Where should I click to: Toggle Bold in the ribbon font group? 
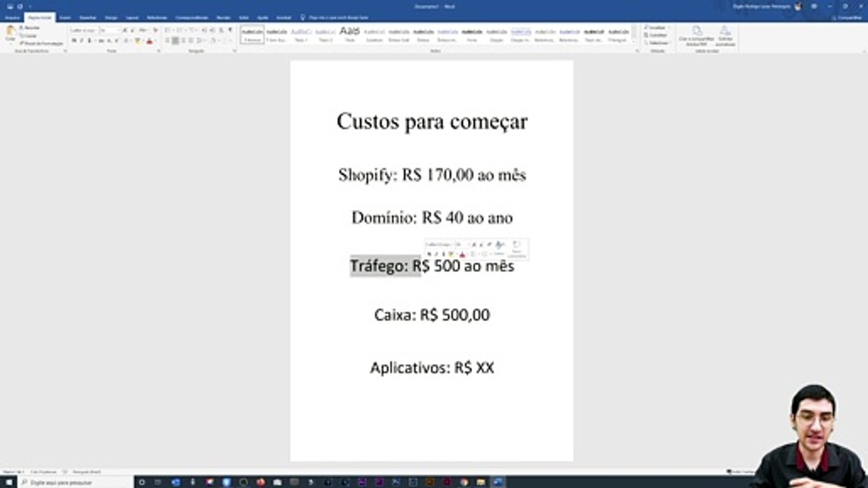click(x=74, y=41)
